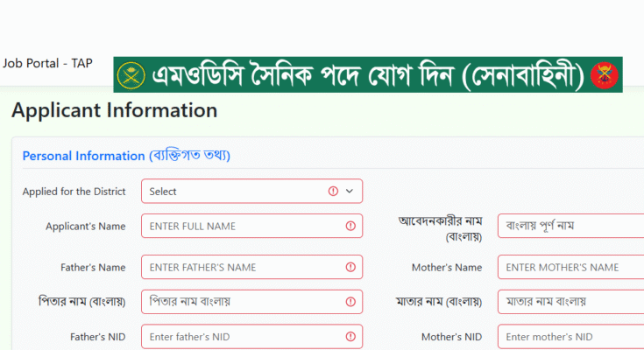Viewport: 644px width, 350px height.
Task: Click error icon in Applicant's Name field
Action: (350, 226)
